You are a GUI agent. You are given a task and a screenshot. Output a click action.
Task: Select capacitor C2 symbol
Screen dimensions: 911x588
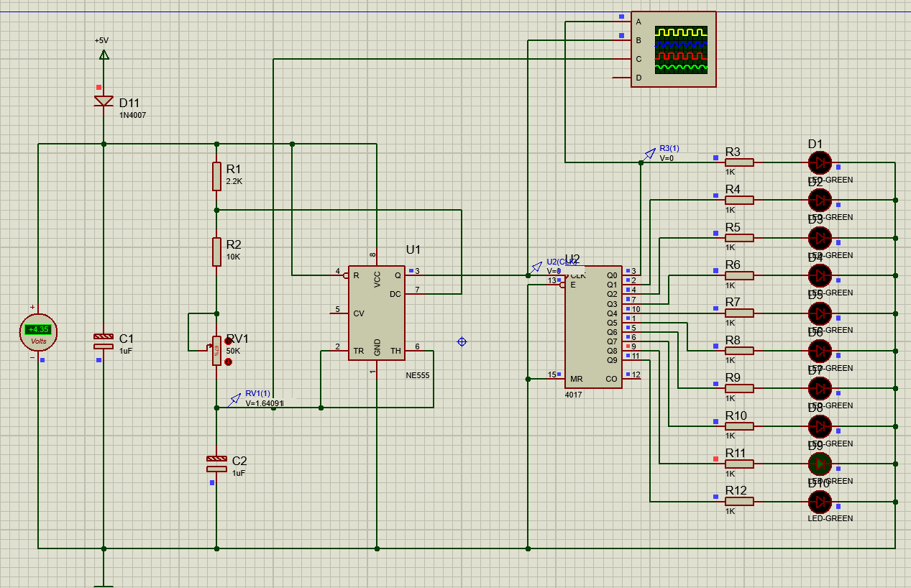click(216, 464)
